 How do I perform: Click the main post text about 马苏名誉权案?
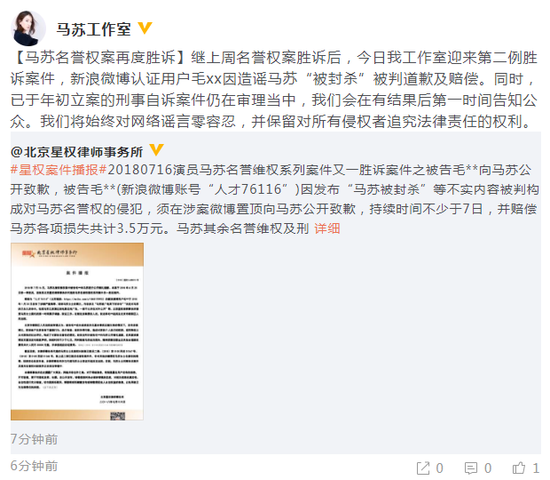[x=274, y=89]
